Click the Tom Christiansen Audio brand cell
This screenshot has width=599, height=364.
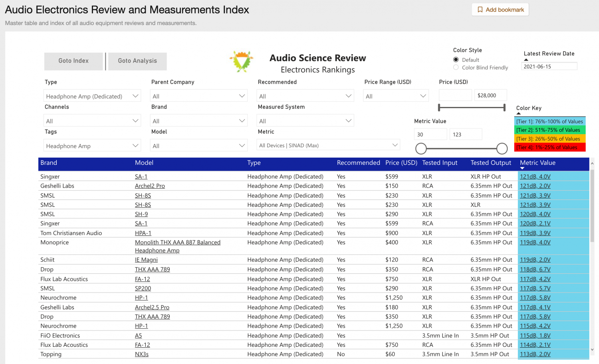tap(71, 233)
